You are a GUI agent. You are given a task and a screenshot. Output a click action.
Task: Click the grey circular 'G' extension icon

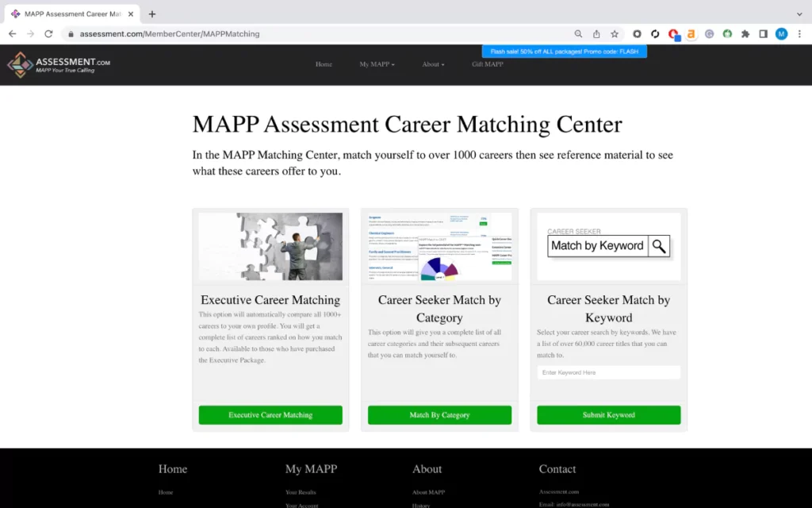(x=710, y=33)
